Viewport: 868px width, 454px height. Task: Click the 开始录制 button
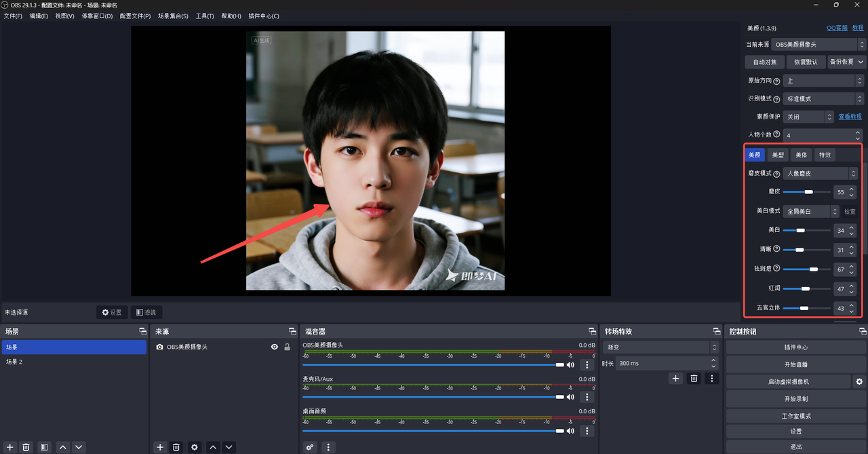click(x=796, y=398)
